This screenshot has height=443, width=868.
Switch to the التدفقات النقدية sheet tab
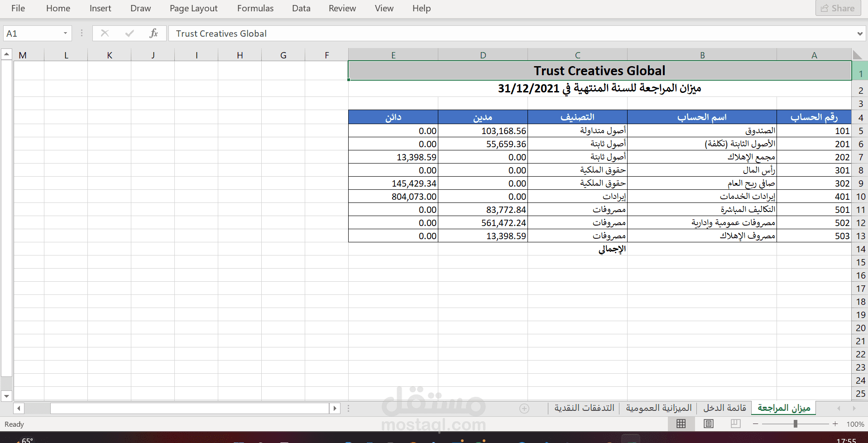point(584,408)
